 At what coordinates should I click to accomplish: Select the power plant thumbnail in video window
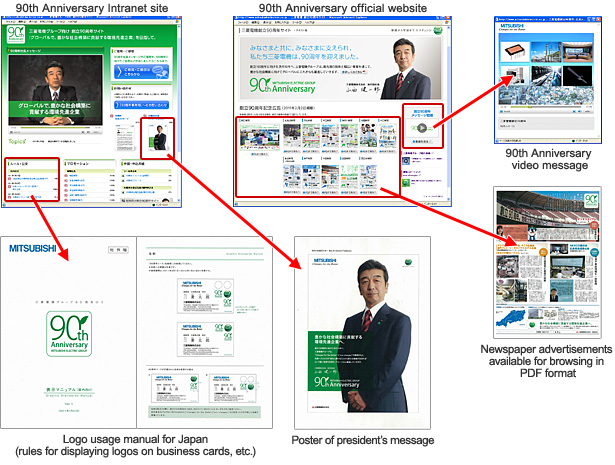(546, 52)
